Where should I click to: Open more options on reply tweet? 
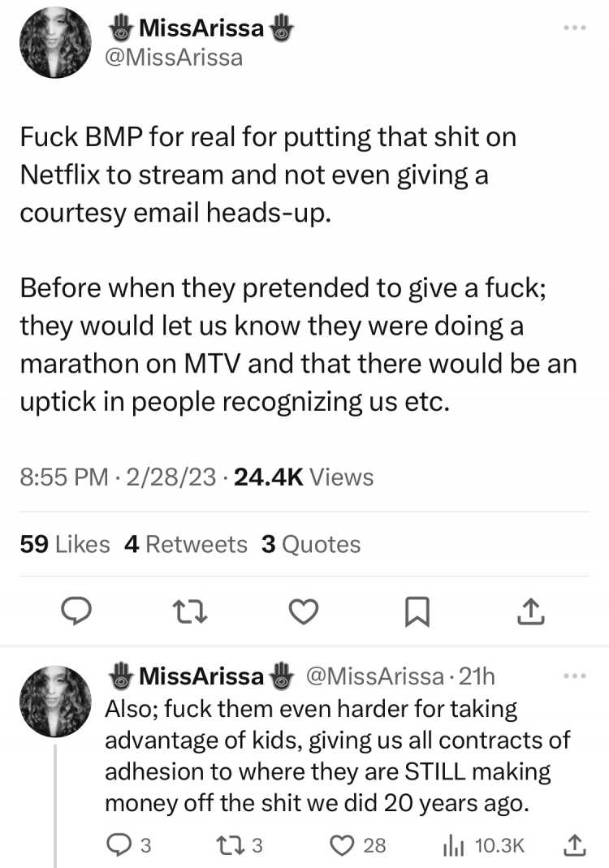pyautogui.click(x=575, y=676)
